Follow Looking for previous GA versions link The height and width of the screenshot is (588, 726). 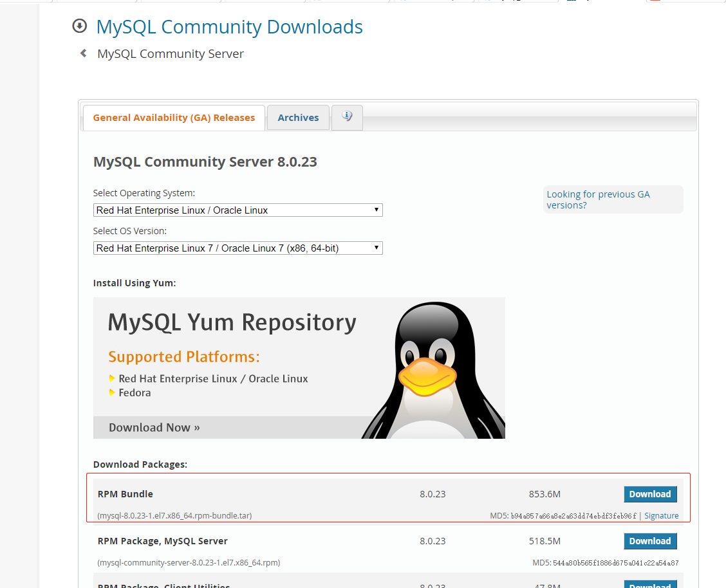click(x=598, y=199)
